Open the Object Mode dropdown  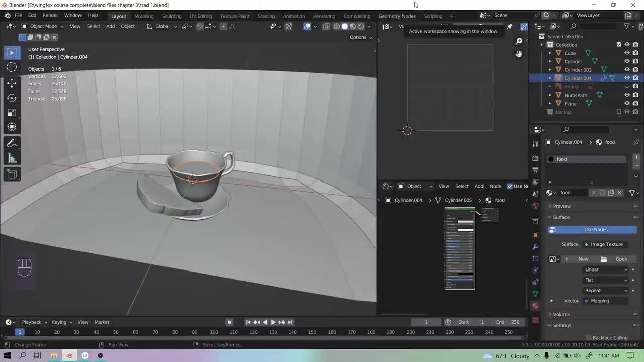(43, 26)
